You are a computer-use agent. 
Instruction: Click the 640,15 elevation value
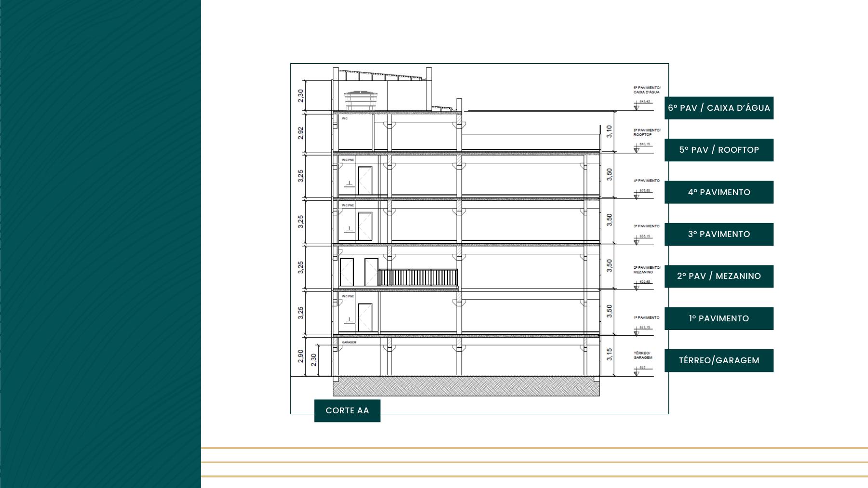645,144
